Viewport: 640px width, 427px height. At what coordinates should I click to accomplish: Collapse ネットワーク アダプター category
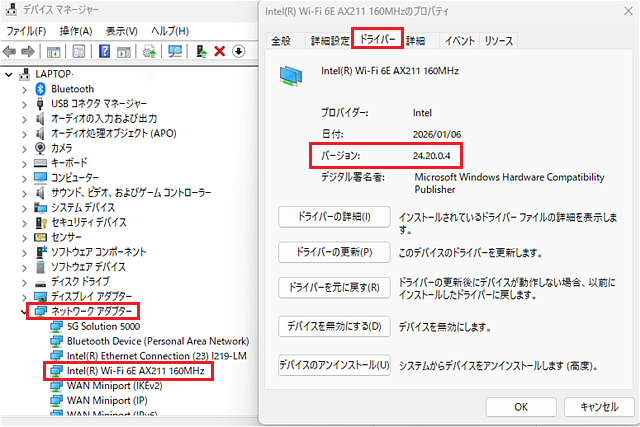coord(24,312)
